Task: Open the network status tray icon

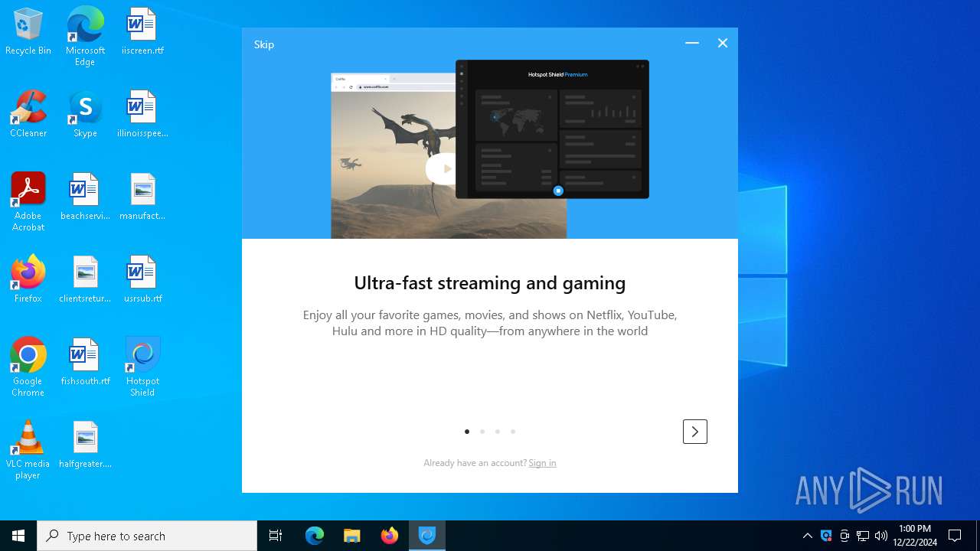Action: (x=863, y=536)
